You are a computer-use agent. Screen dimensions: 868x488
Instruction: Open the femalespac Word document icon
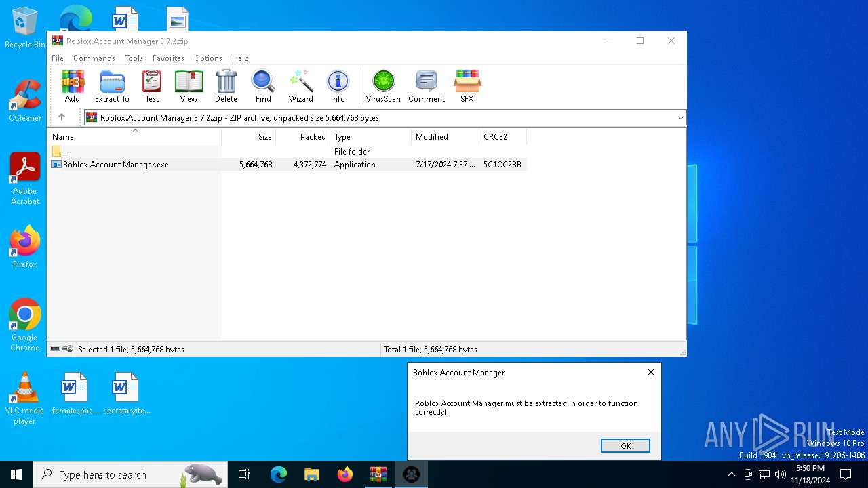coord(74,393)
